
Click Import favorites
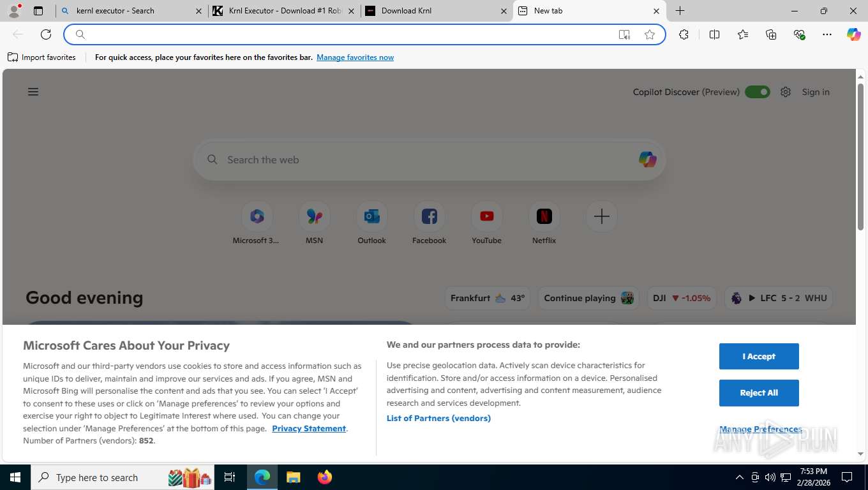point(41,57)
